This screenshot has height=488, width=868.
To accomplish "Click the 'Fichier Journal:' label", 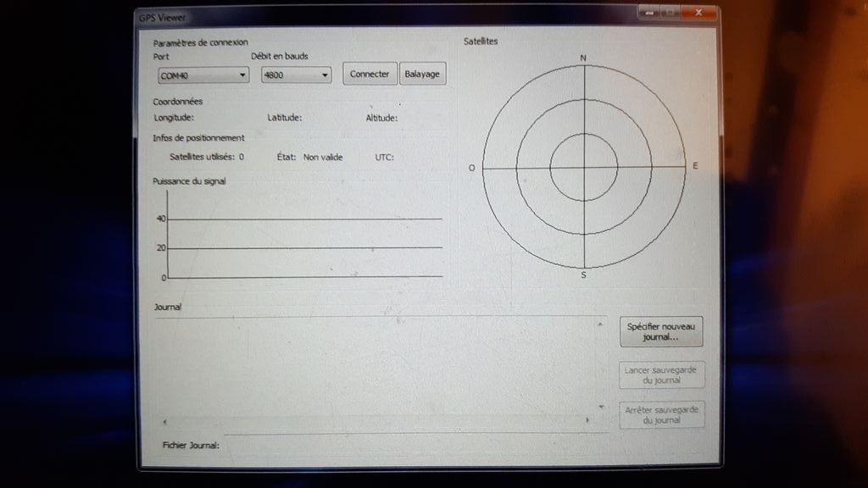I will [x=191, y=445].
